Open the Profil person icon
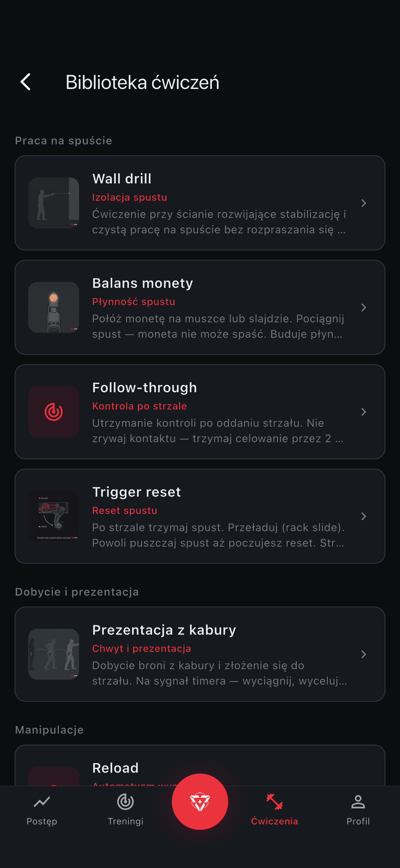 358,802
